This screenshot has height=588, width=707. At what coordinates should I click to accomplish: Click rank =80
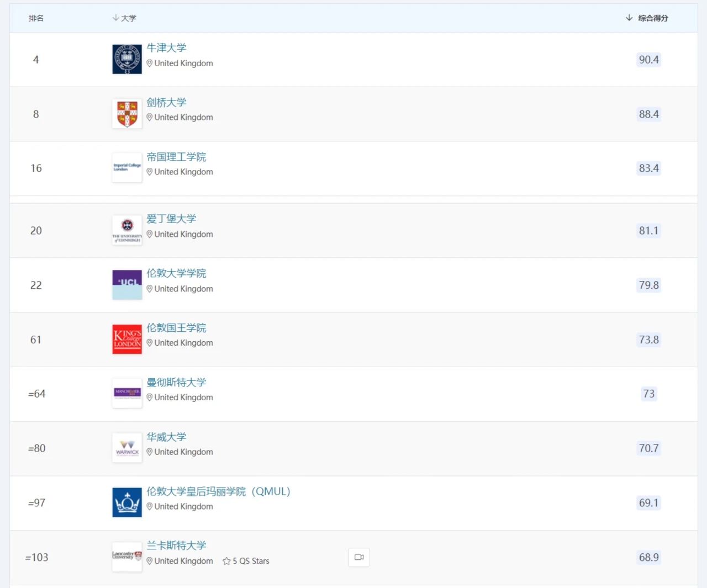(x=36, y=448)
